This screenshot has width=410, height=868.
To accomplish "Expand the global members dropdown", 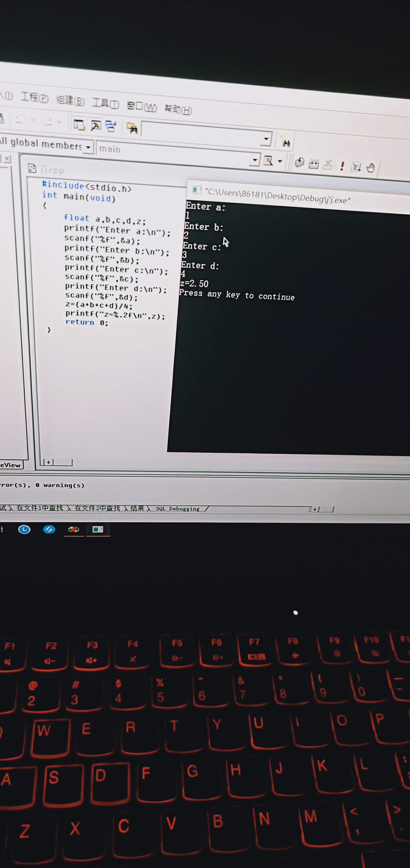I will [88, 147].
